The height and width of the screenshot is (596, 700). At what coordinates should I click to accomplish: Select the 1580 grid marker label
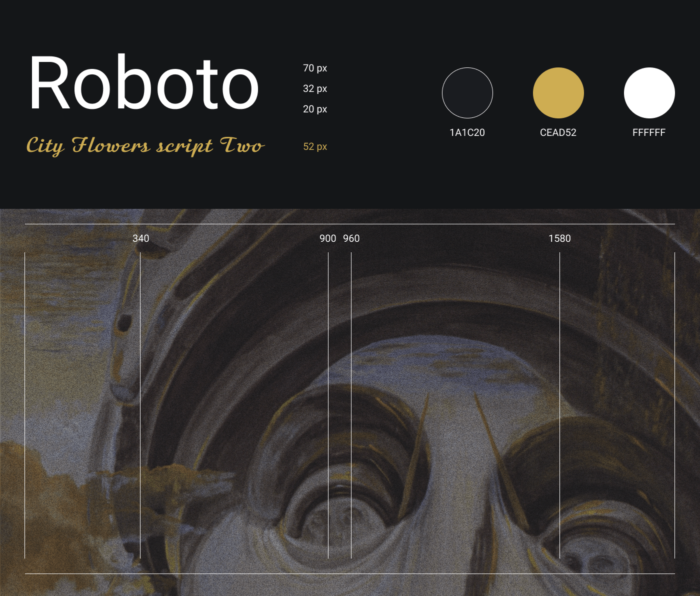point(559,238)
